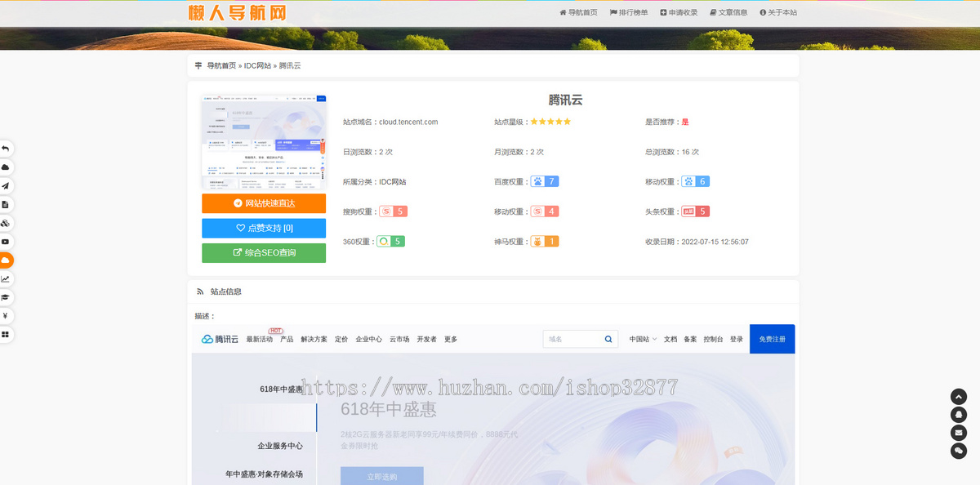Screen dimensions: 980x485
Task: Click the RSS icon beside 站点信息
Action: (200, 291)
